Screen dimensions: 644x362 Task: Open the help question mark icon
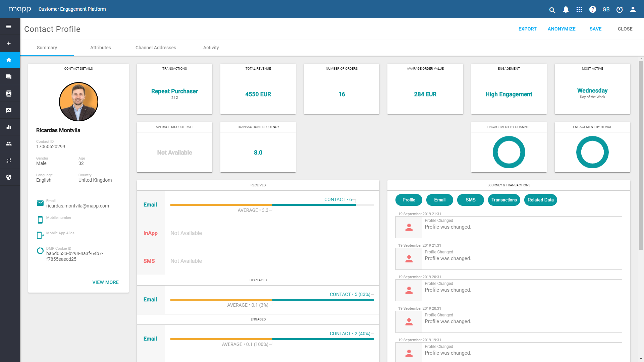coord(593,9)
